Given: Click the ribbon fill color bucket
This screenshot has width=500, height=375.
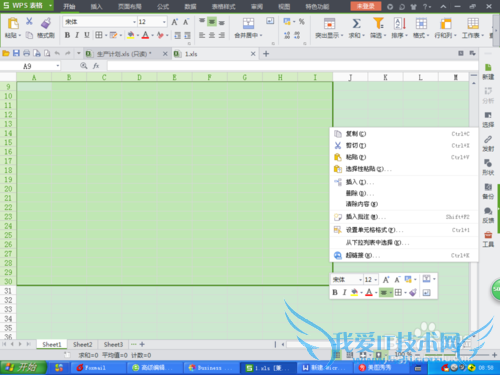Looking at the screenshot, I should [x=131, y=35].
